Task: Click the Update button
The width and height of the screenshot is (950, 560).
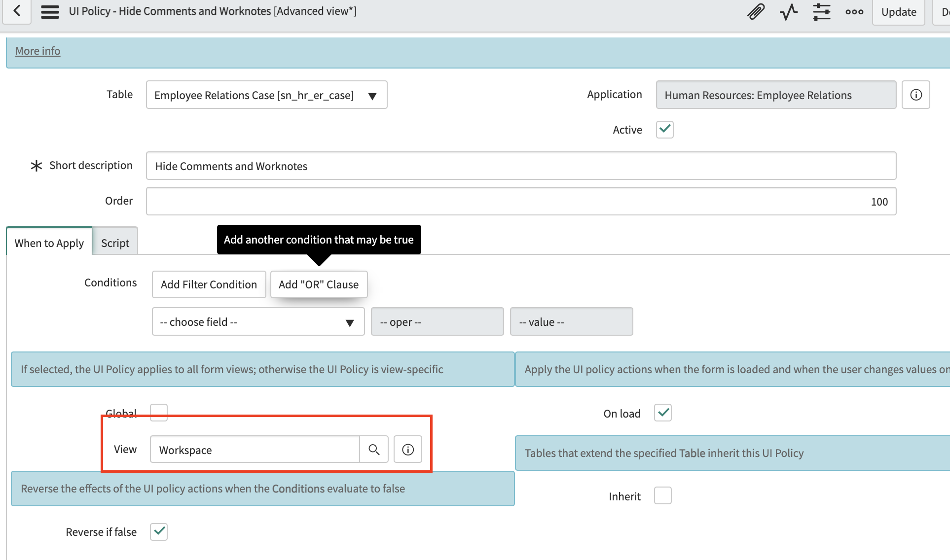Action: 899,12
